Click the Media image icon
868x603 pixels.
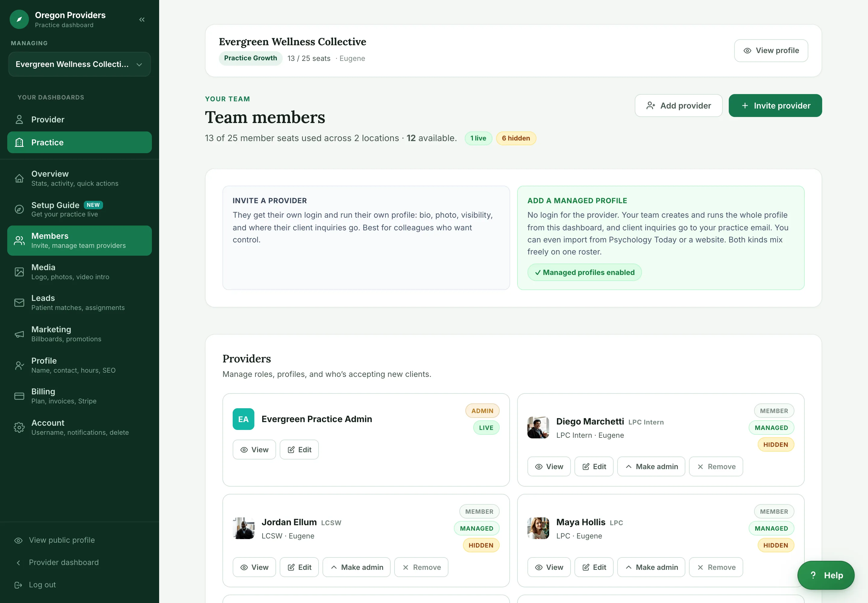coord(19,272)
